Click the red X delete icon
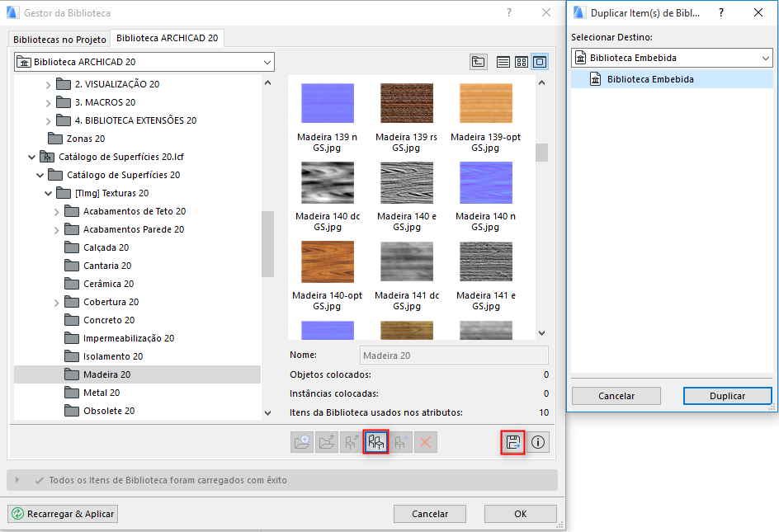779x532 pixels. point(426,442)
